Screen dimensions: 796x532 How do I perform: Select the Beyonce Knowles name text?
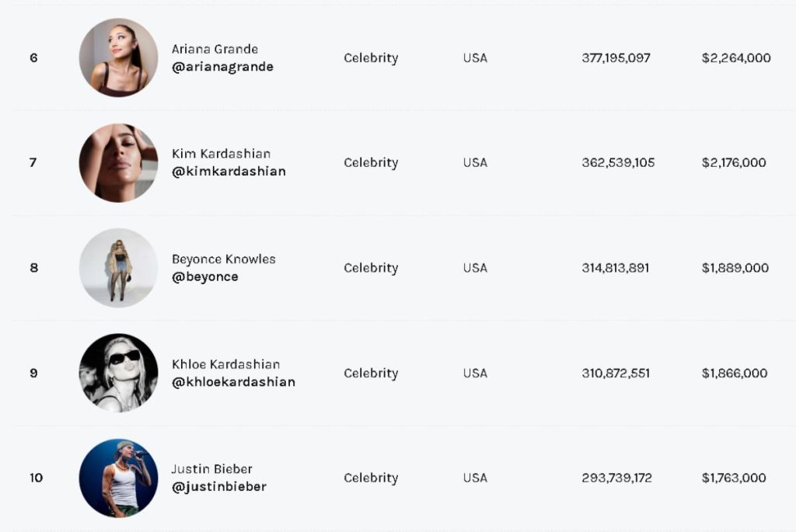(223, 259)
